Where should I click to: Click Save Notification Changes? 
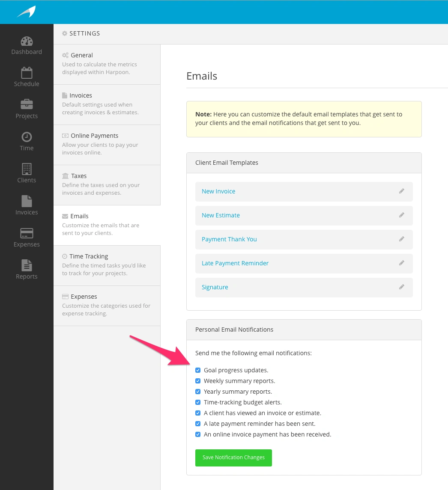[233, 457]
